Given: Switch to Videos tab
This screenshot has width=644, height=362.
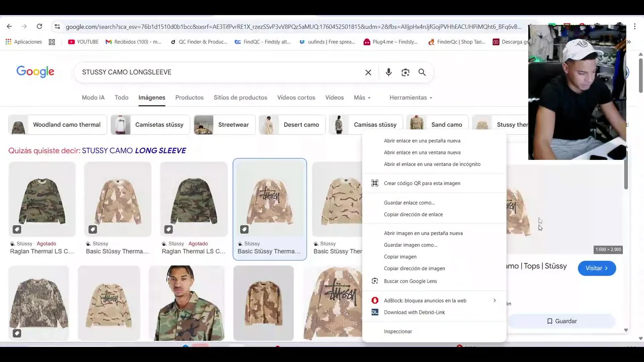Looking at the screenshot, I should [334, 98].
